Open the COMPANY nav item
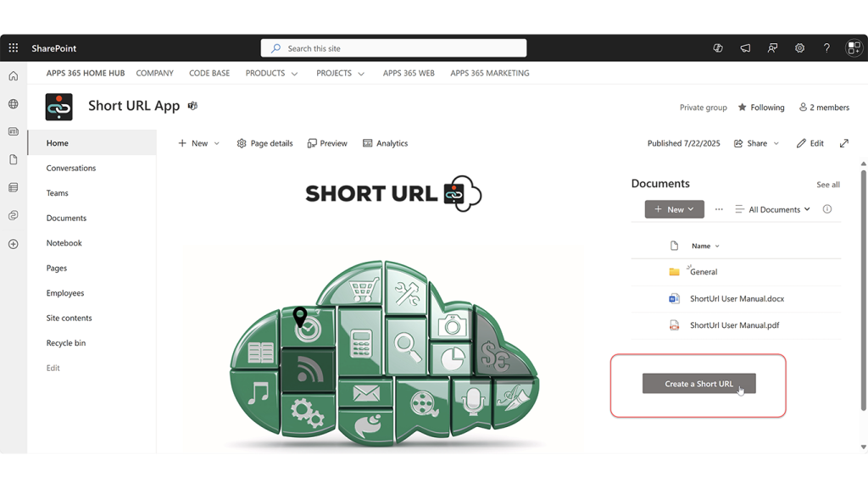The width and height of the screenshot is (868, 488). tap(154, 73)
